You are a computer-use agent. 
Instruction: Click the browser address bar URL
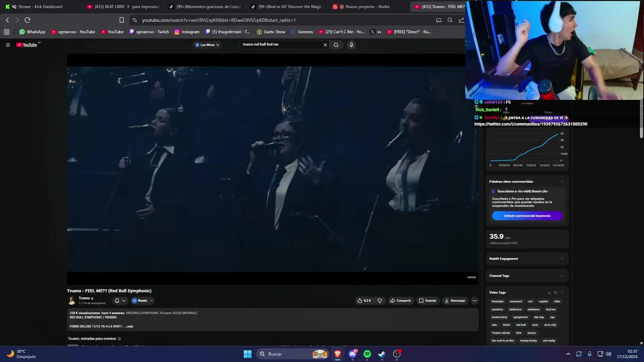[x=219, y=20]
